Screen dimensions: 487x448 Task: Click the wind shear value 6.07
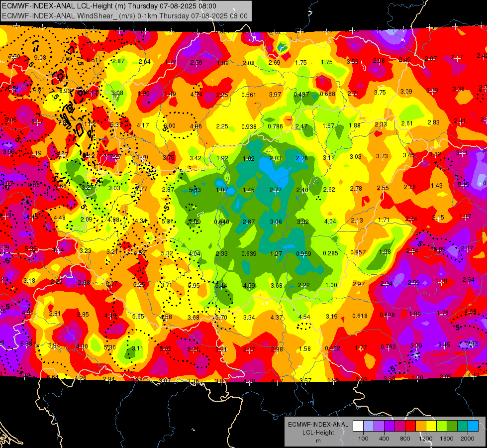[x=111, y=284]
